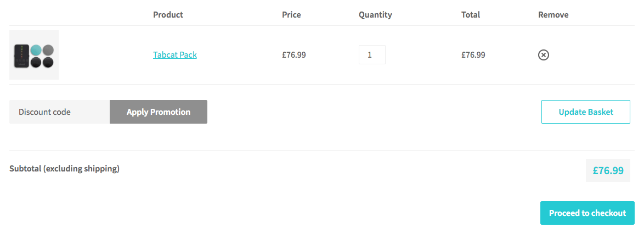Click the Update Basket button
644x233 pixels.
(586, 112)
